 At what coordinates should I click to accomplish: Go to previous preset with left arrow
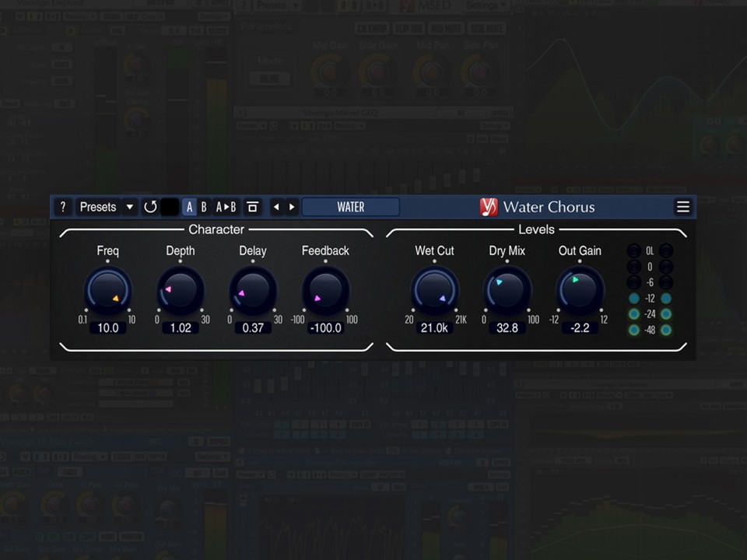(276, 207)
